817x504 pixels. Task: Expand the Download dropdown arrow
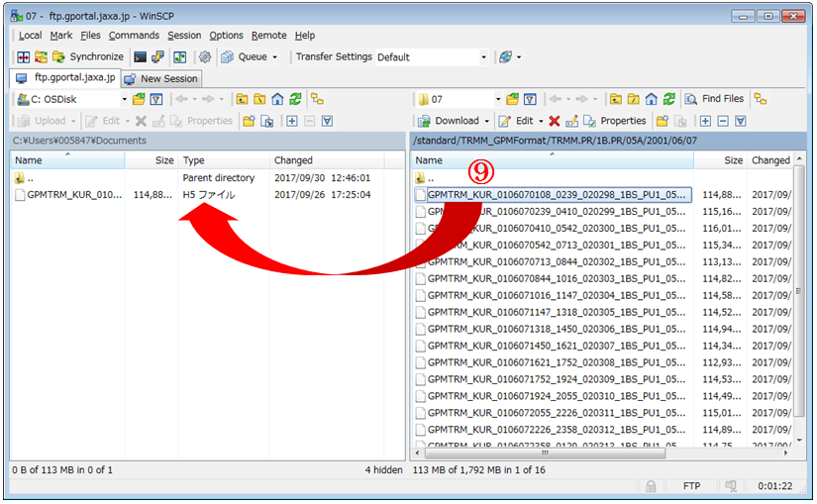(x=486, y=122)
